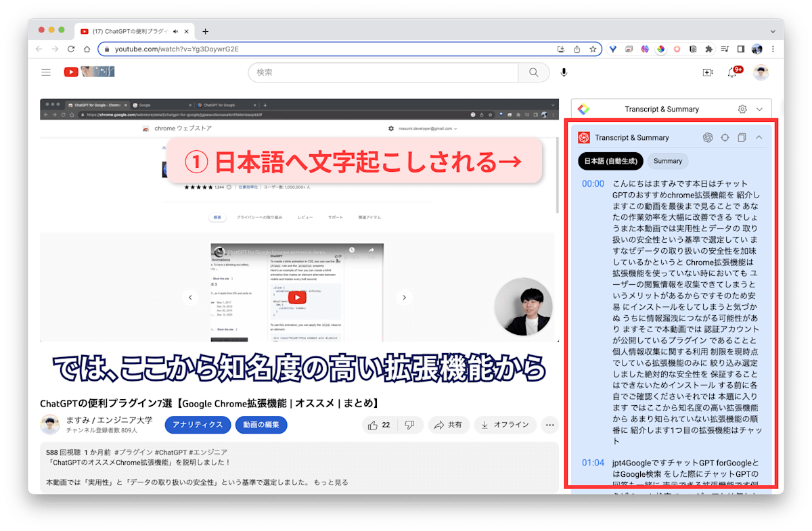The height and width of the screenshot is (531, 812).
Task: Bookmark this page with star icon
Action: [593, 49]
